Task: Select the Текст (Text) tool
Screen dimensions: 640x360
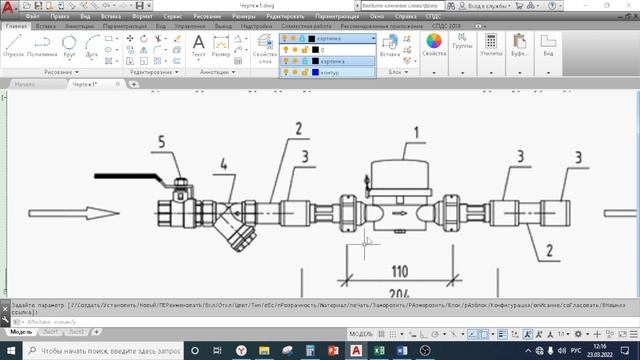Action: coord(198,46)
